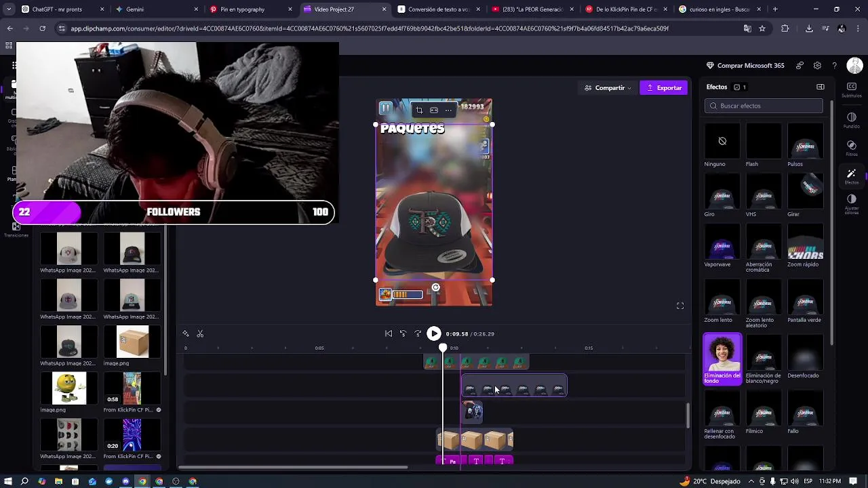Click the timeline vertical scrollbar
The image size is (868, 488).
688,415
